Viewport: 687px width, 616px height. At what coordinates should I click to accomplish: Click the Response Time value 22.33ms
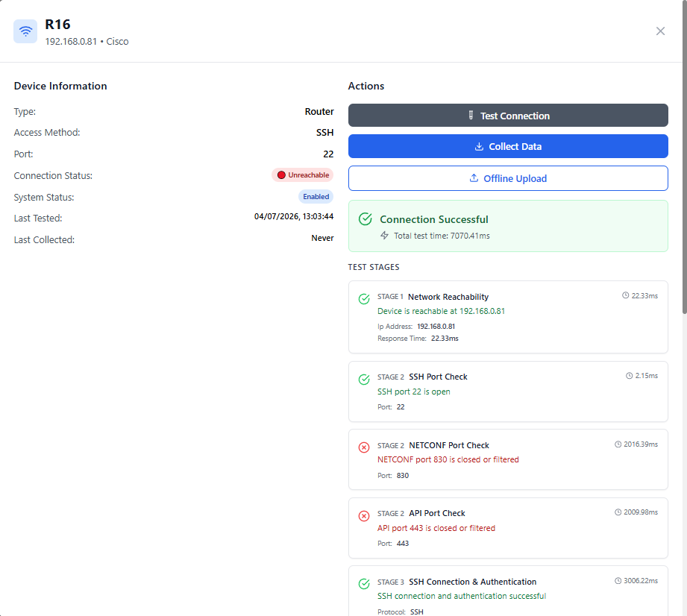click(x=445, y=339)
